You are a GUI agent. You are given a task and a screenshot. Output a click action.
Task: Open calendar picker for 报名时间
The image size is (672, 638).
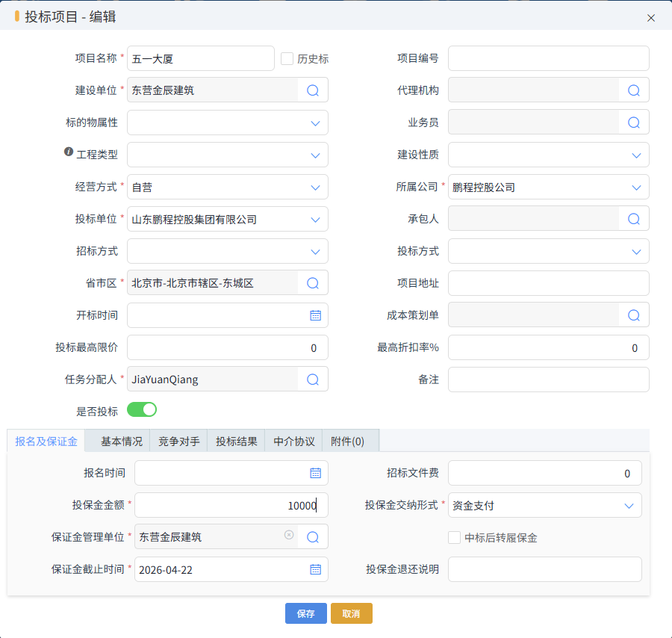click(x=315, y=473)
